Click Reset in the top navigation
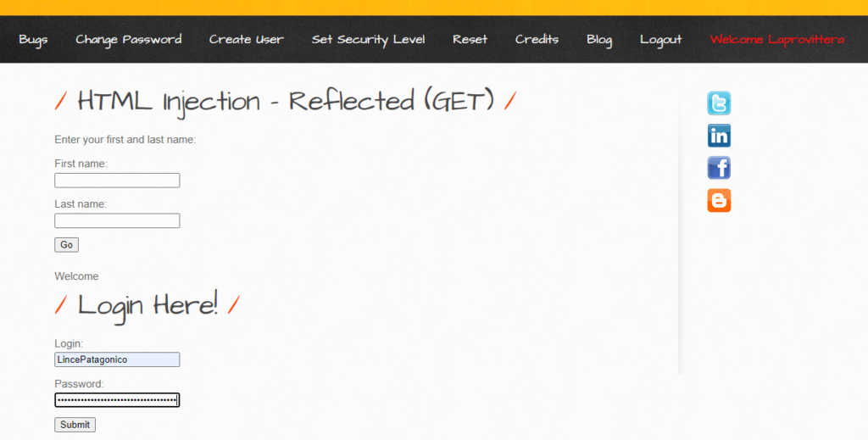Screen dimensions: 868x440 pyautogui.click(x=470, y=40)
